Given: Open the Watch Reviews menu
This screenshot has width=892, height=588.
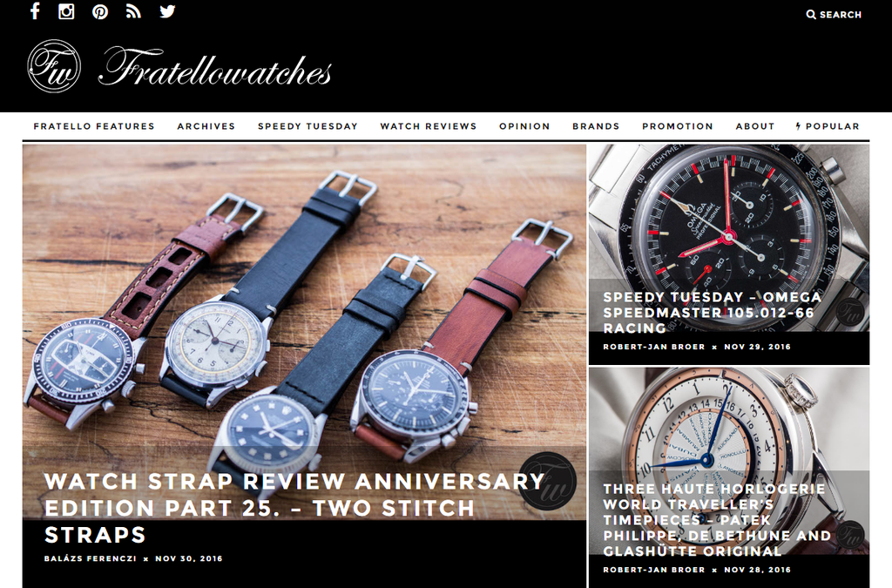Looking at the screenshot, I should pyautogui.click(x=429, y=126).
